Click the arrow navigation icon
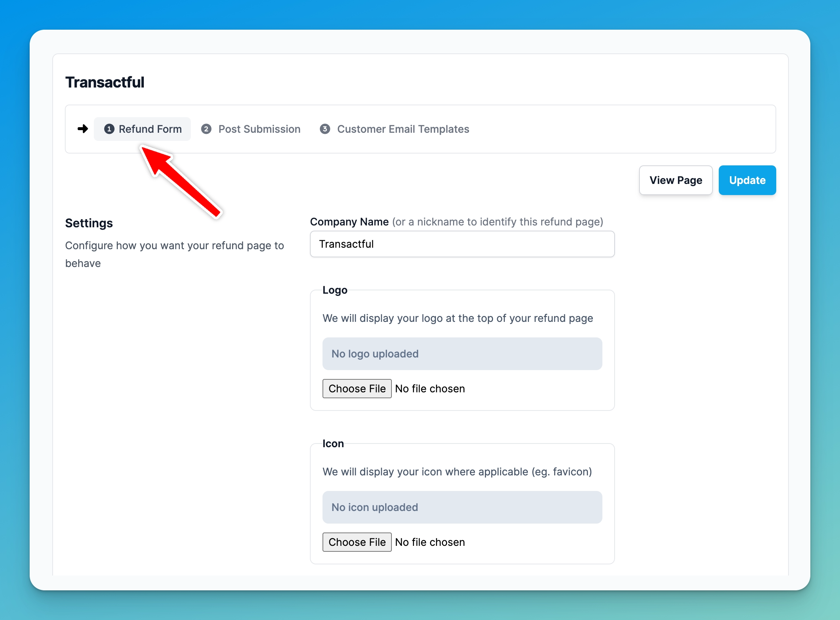 83,129
